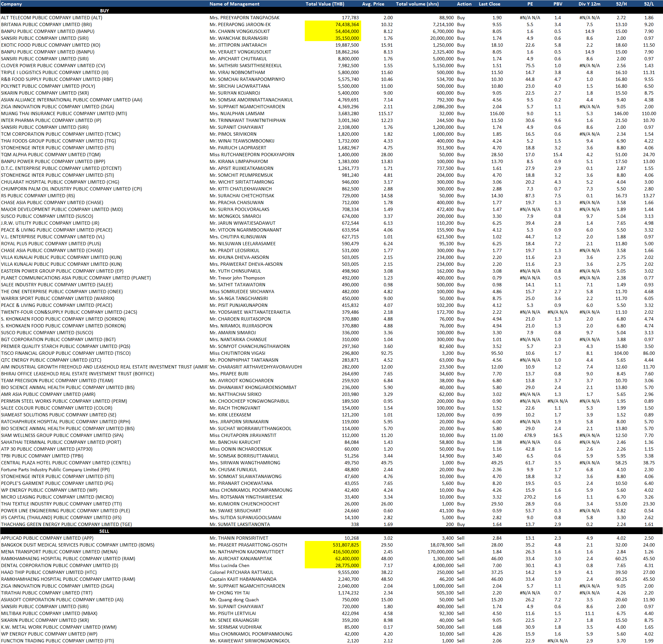Screen dimensions: 663x644
Task: Select highlighted value 35,150,000
Action: pos(333,38)
